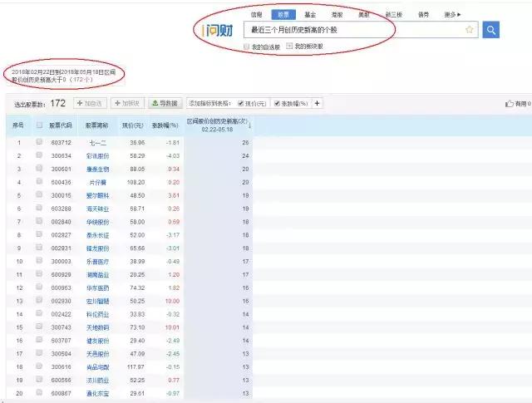Select checkbox for row 000963 华东医药
Image resolution: width=532 pixels, height=403 pixels.
(39, 287)
